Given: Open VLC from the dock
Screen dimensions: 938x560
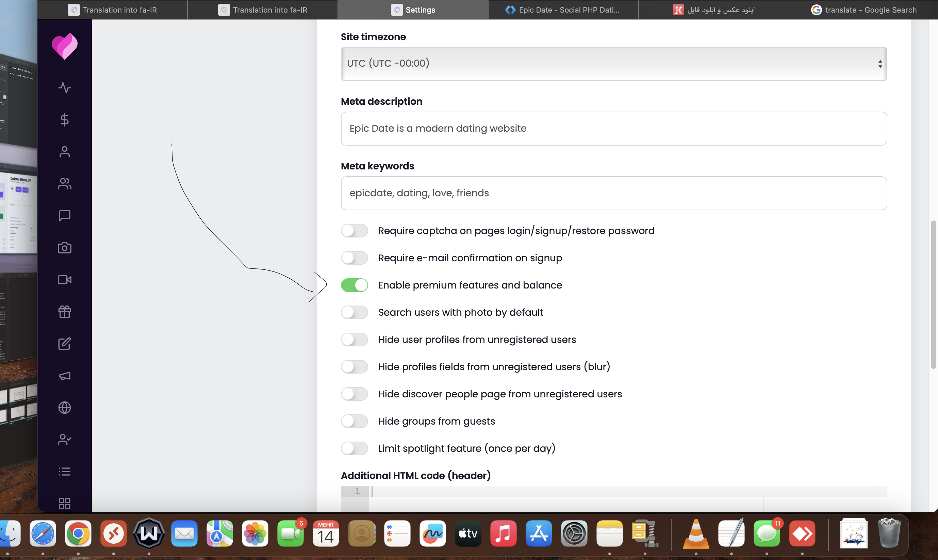Looking at the screenshot, I should (x=696, y=533).
